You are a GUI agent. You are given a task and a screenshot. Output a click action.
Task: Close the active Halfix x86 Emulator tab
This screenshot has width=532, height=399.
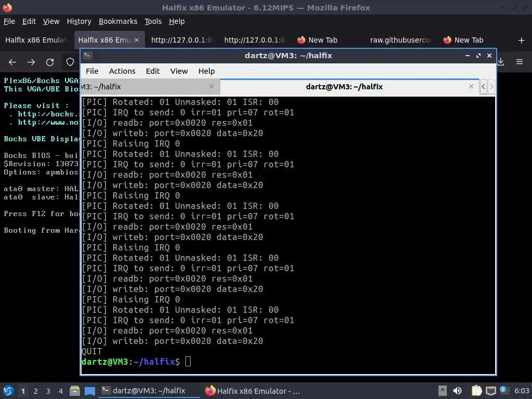pyautogui.click(x=137, y=40)
